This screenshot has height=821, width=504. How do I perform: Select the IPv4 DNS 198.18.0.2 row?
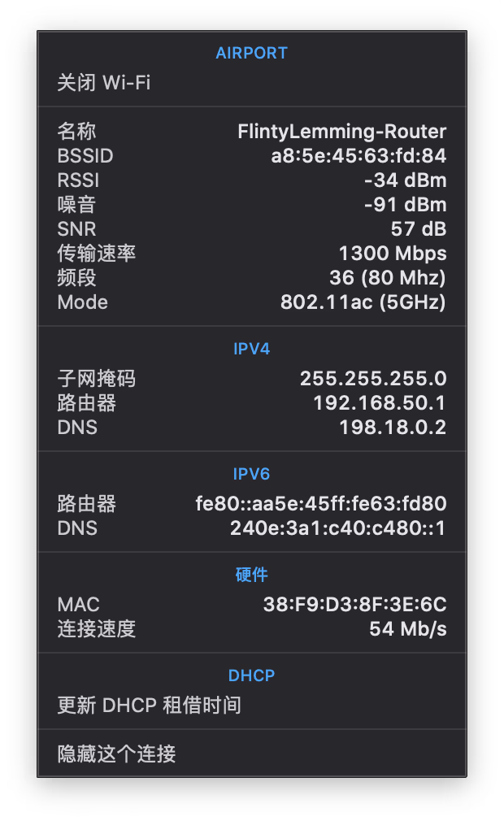point(252,428)
